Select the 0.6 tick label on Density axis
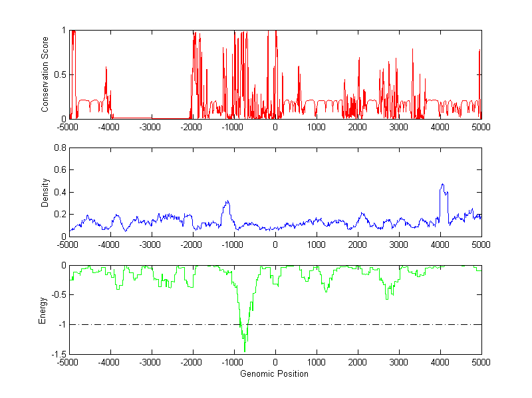 [59, 170]
